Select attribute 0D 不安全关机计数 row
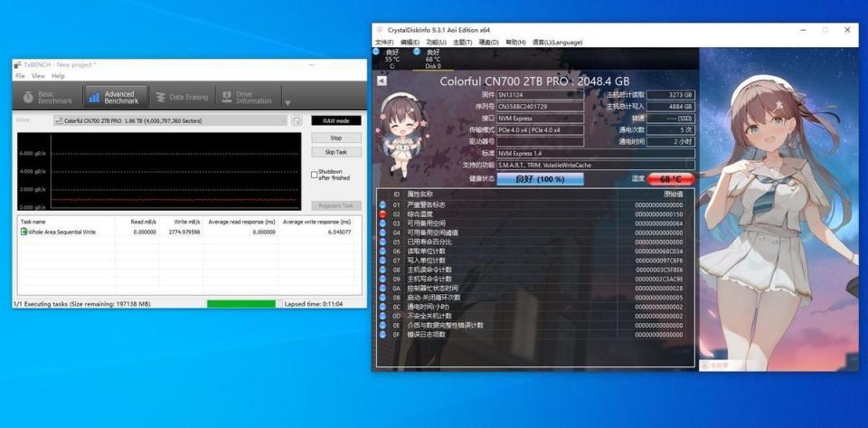This screenshot has width=868, height=428. [535, 316]
